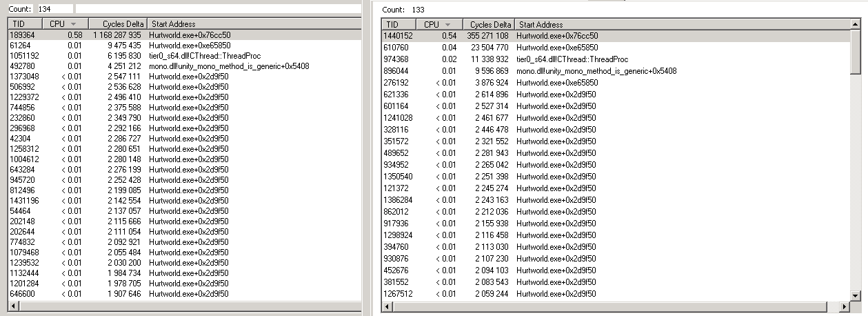Sort right list by CPU column header
This screenshot has height=316, width=868.
[440, 24]
